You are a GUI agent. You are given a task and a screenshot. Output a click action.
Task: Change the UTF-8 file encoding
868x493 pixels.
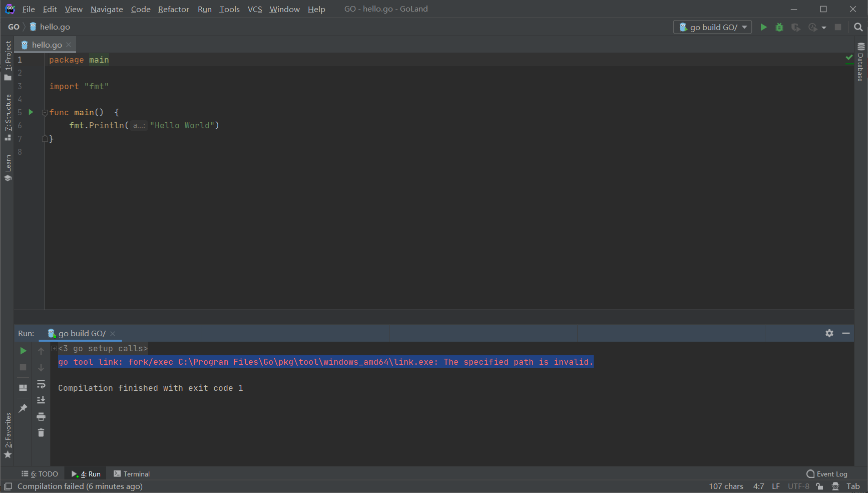pos(798,486)
